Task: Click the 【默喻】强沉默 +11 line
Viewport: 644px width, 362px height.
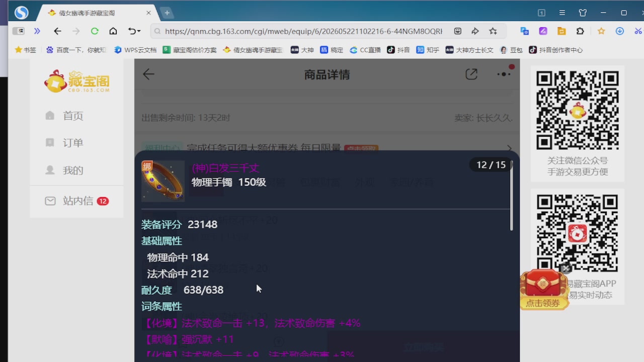Action: 190,339
